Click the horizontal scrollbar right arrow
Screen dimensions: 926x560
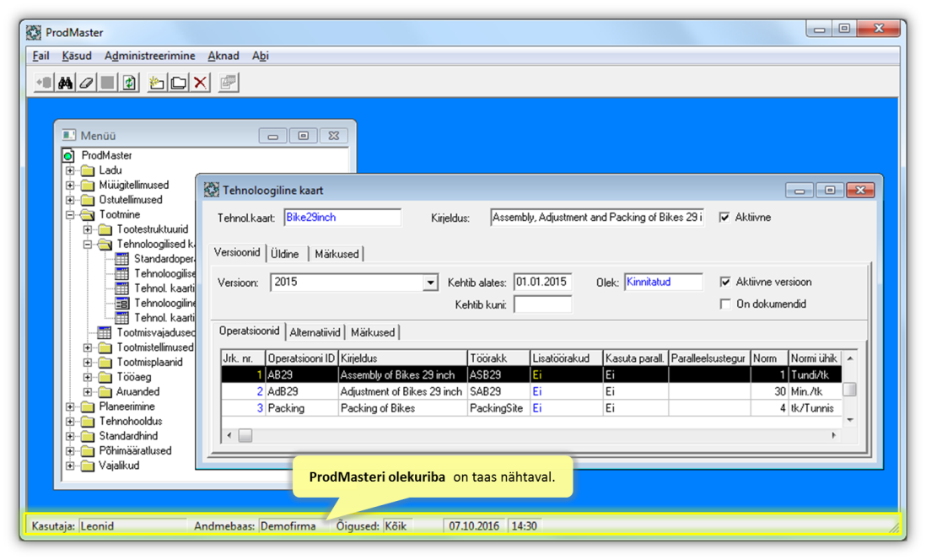point(834,435)
